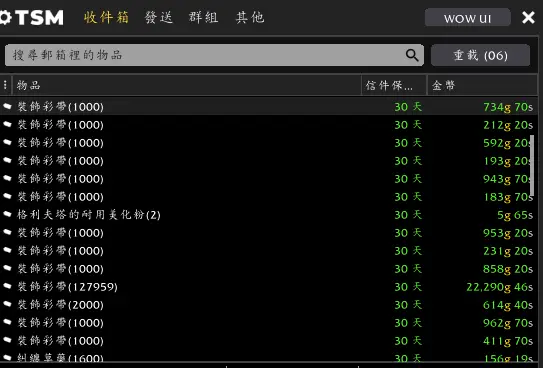Click mail icon of 734g 70s row

(x=8, y=106)
